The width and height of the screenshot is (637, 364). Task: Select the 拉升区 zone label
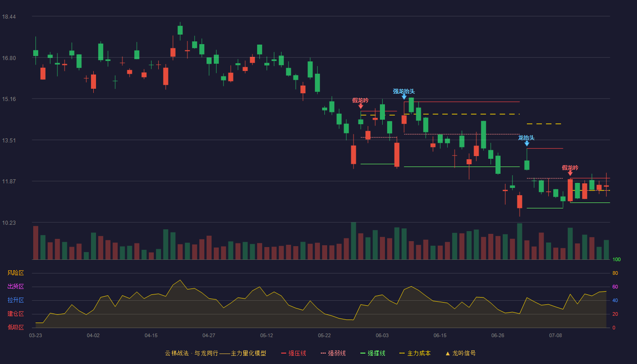15,300
